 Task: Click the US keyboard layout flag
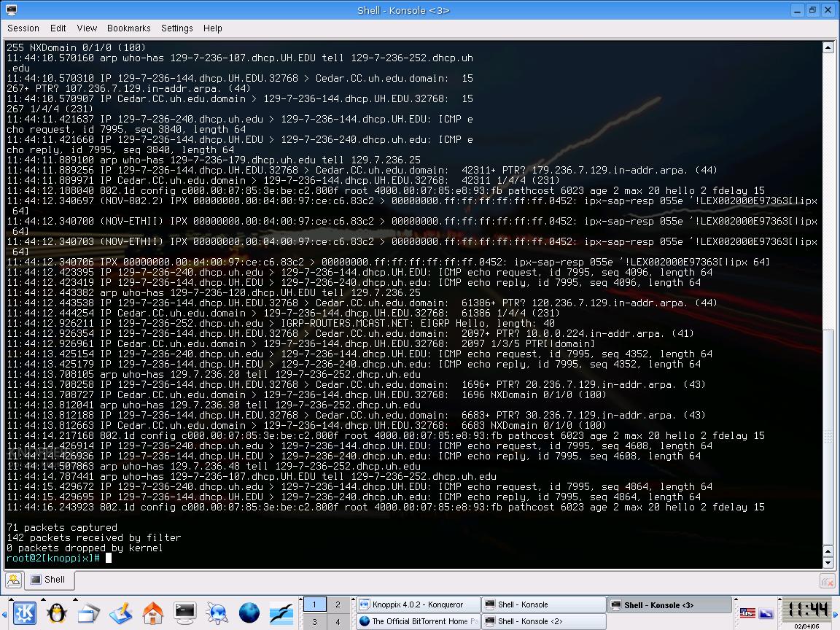click(747, 612)
